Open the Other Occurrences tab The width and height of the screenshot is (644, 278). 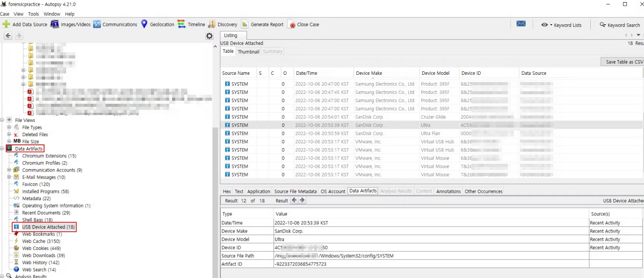click(x=483, y=191)
